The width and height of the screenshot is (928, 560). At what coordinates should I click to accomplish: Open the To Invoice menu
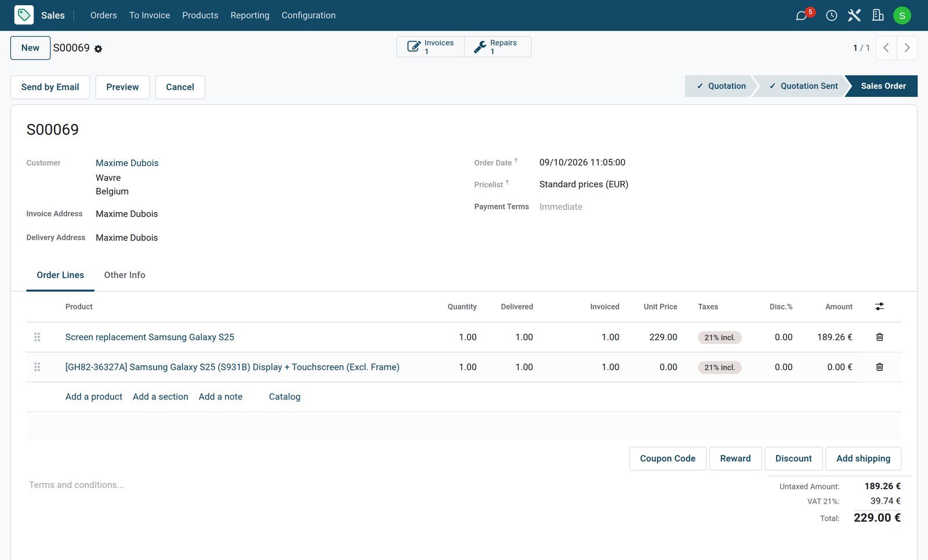[150, 15]
